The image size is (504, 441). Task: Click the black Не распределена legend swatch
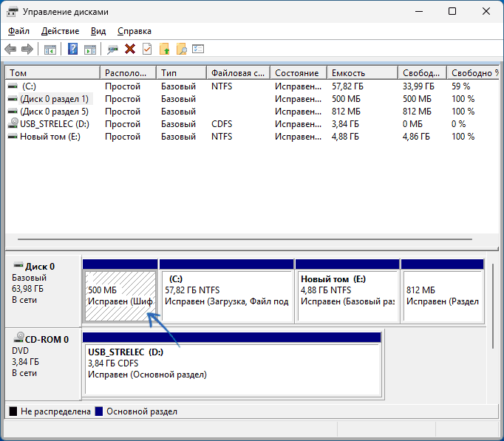pyautogui.click(x=13, y=411)
